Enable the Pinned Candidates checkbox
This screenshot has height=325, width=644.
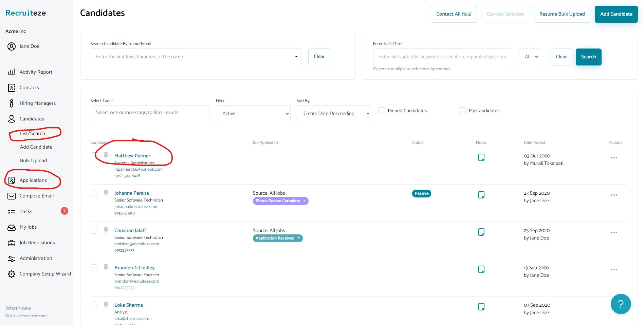(381, 111)
